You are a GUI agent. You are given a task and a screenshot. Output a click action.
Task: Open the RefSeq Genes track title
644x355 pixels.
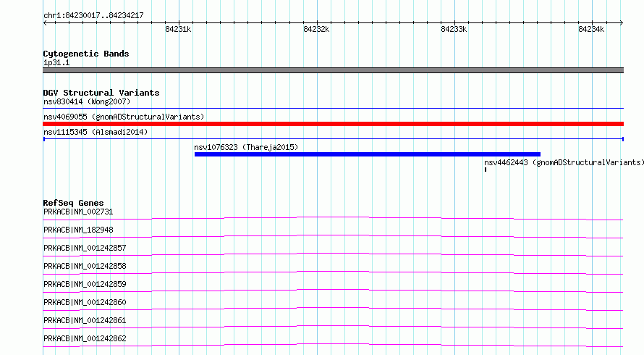(x=73, y=203)
